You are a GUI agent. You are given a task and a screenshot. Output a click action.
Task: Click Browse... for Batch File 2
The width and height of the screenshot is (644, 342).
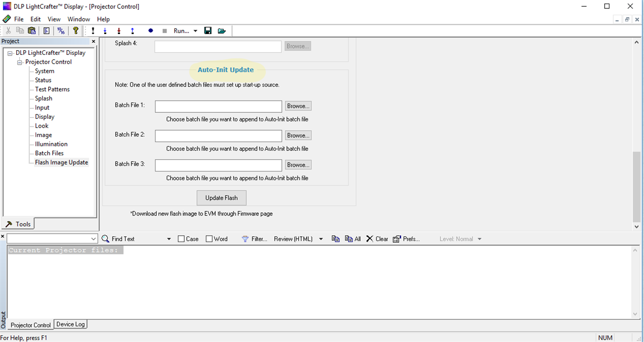tap(298, 135)
